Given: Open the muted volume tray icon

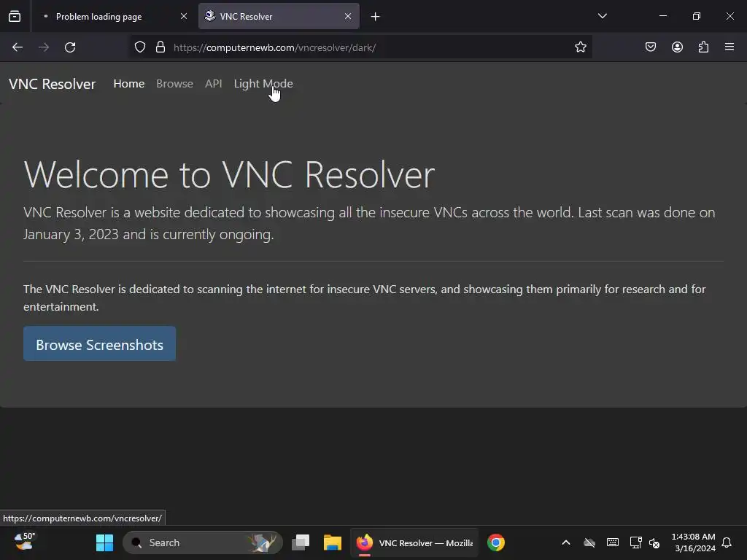Looking at the screenshot, I should tap(654, 542).
